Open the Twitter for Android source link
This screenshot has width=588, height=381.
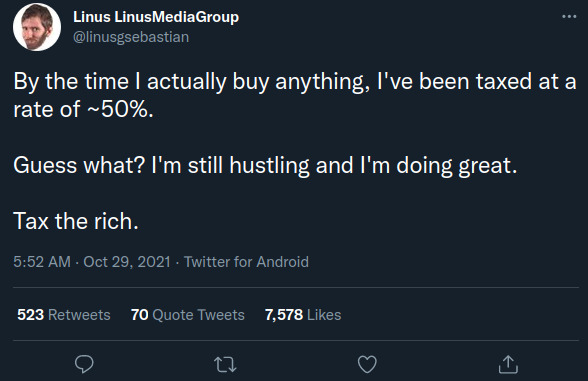point(246,262)
